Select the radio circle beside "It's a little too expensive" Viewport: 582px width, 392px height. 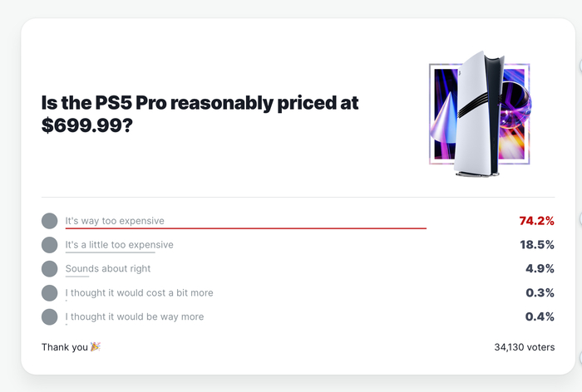coord(50,245)
